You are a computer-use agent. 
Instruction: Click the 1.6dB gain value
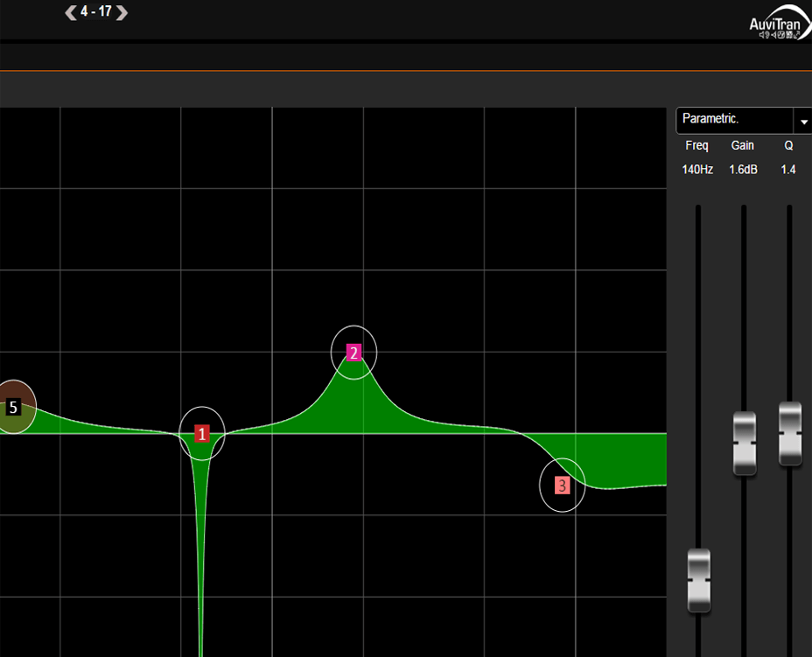click(743, 170)
